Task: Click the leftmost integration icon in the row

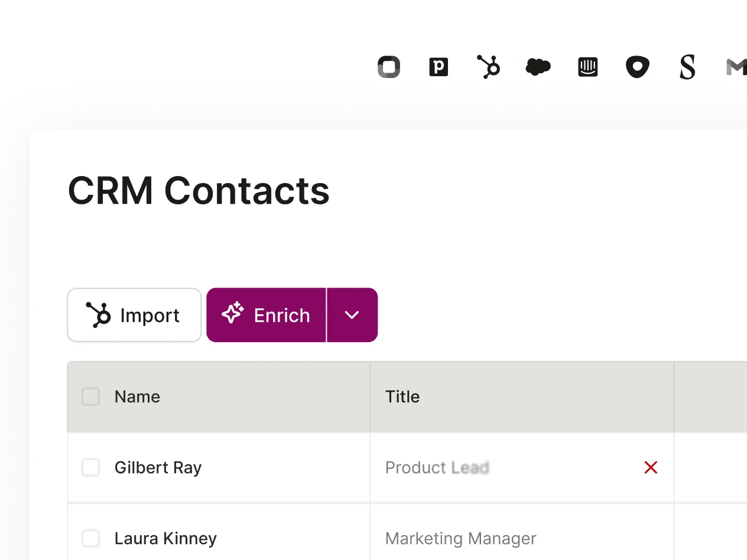Action: click(x=389, y=67)
